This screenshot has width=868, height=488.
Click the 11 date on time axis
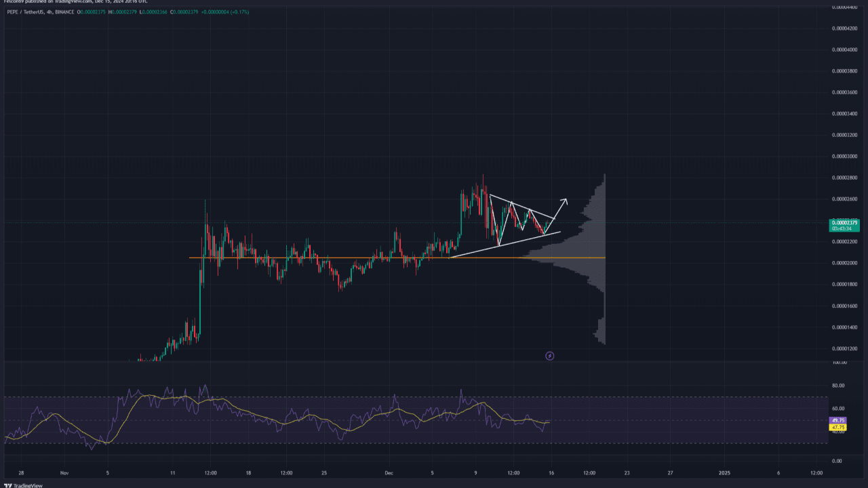point(172,473)
